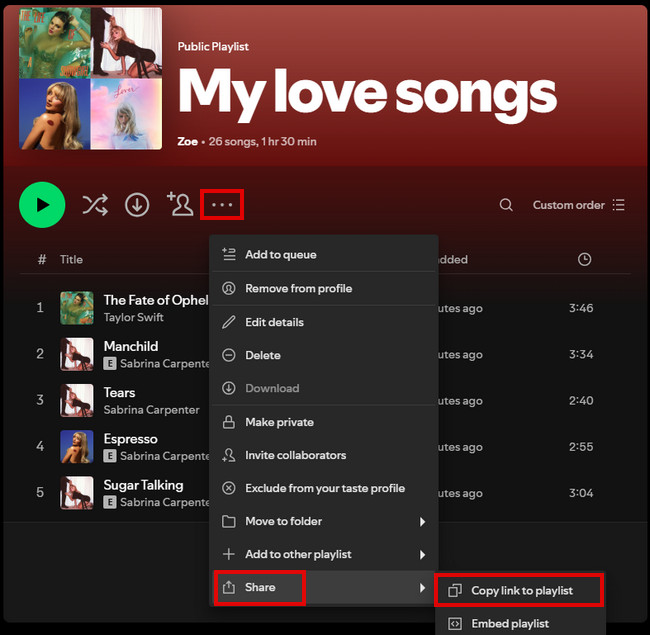Select Add to queue menu item
650x635 pixels.
pos(324,254)
